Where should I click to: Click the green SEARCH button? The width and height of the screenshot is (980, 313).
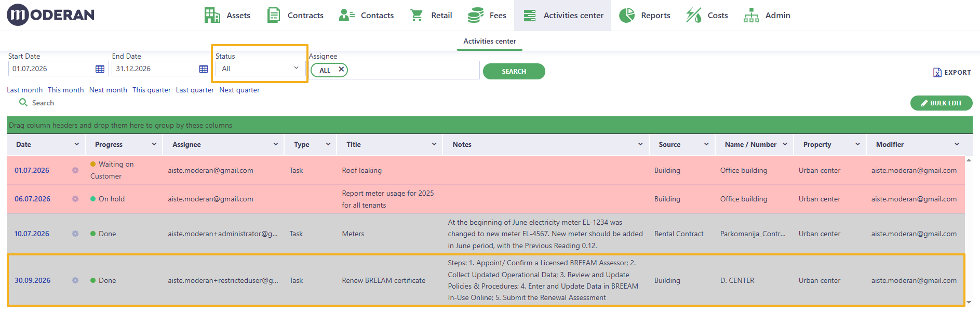tap(514, 71)
